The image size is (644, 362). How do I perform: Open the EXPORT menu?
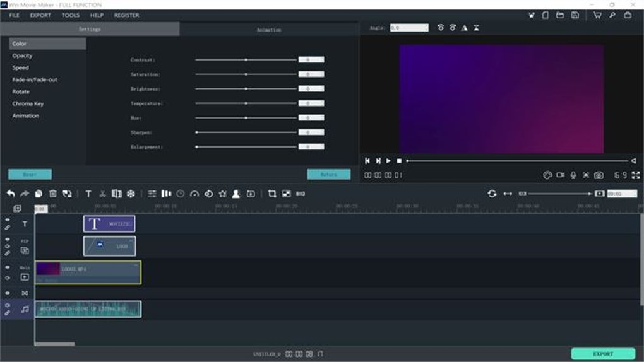coord(40,15)
